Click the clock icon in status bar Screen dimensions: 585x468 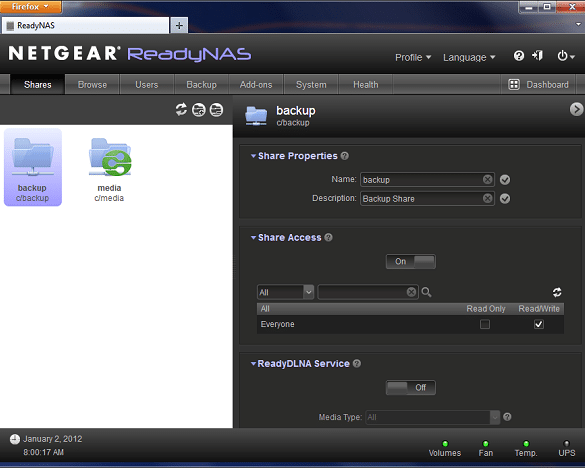click(15, 439)
